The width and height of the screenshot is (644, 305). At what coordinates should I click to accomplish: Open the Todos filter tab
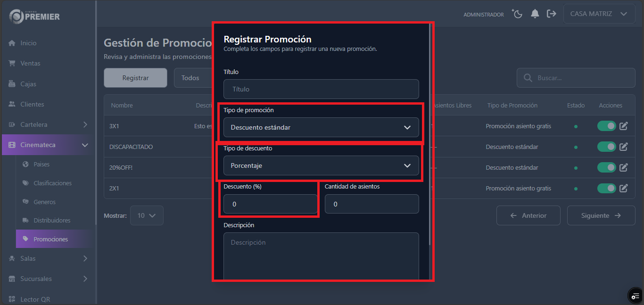pyautogui.click(x=194, y=78)
